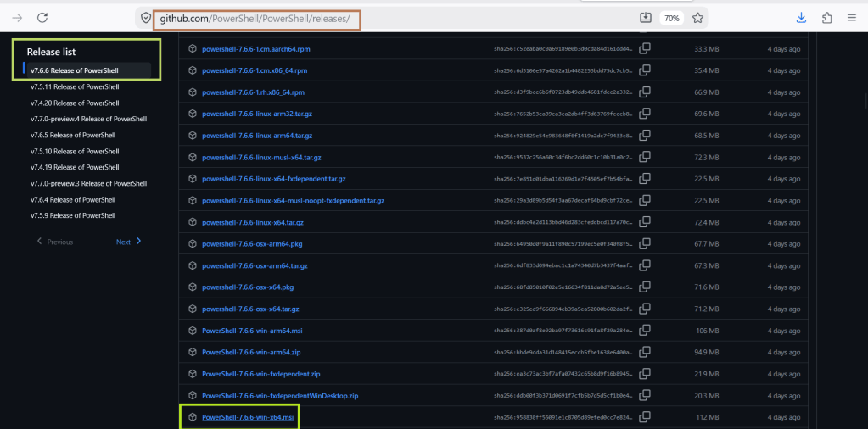Copy sha256 for osx-x64.pkg asset

tap(644, 287)
